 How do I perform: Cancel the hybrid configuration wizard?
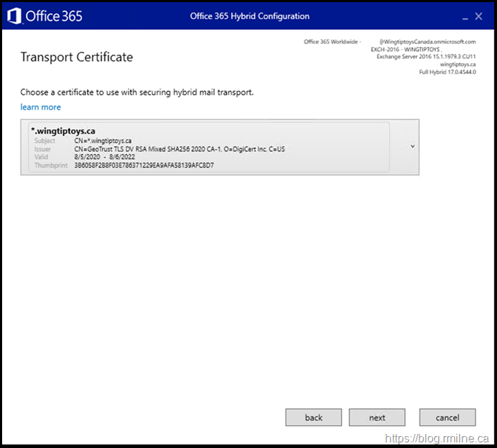point(447,417)
